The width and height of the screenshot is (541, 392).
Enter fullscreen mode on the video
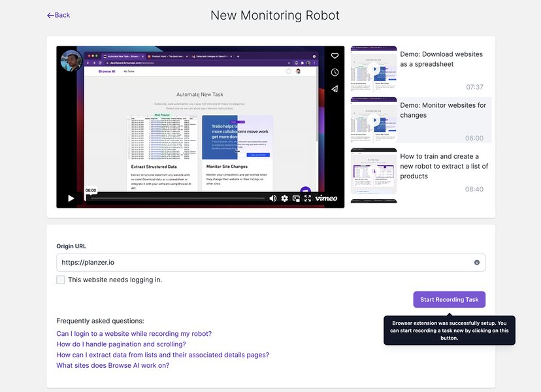tap(307, 198)
